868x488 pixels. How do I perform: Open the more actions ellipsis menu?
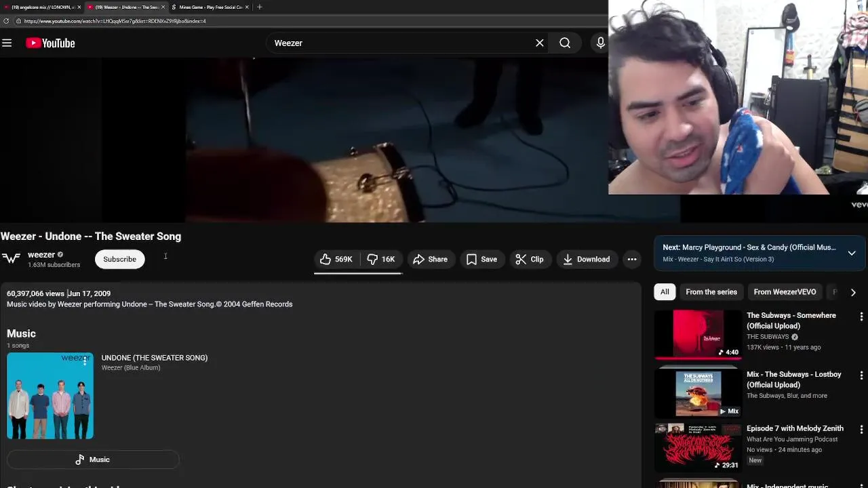[x=632, y=259]
